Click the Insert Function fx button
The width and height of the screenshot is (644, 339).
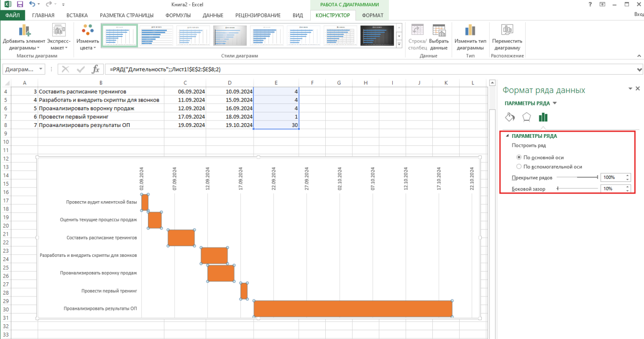96,69
